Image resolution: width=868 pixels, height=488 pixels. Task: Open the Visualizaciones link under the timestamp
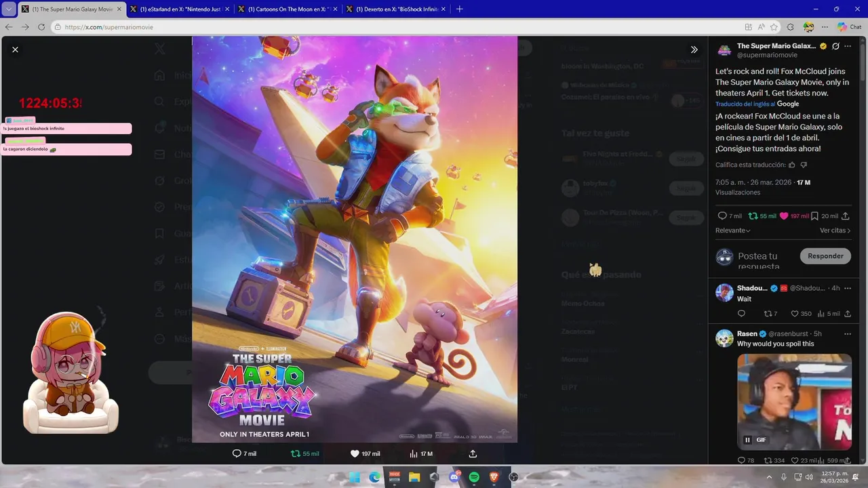(x=738, y=192)
